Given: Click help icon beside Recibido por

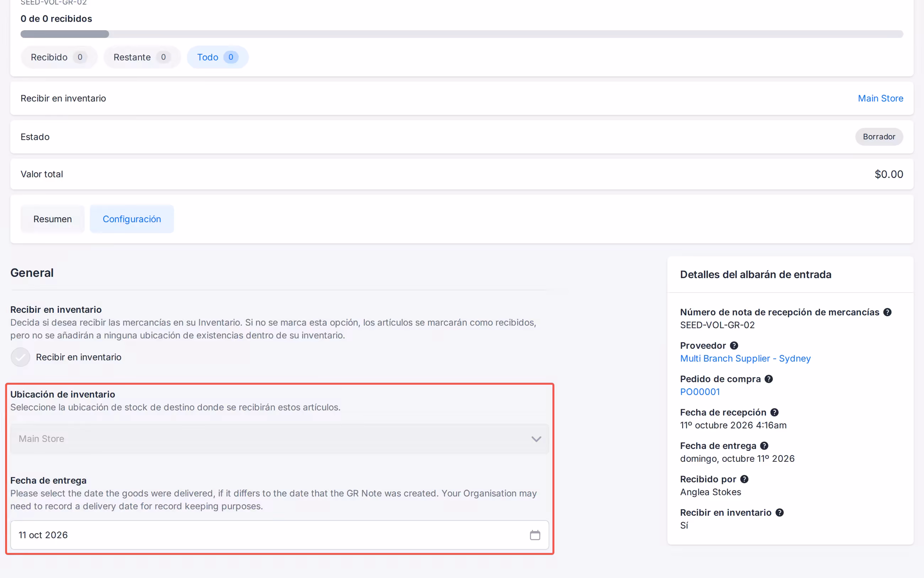Looking at the screenshot, I should click(x=744, y=479).
